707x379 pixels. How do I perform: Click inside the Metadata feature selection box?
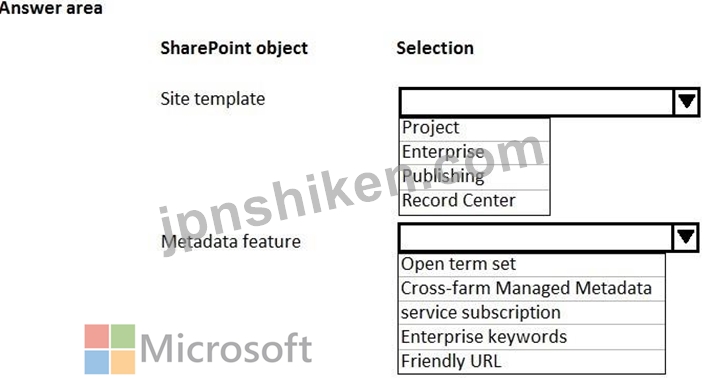click(x=536, y=237)
